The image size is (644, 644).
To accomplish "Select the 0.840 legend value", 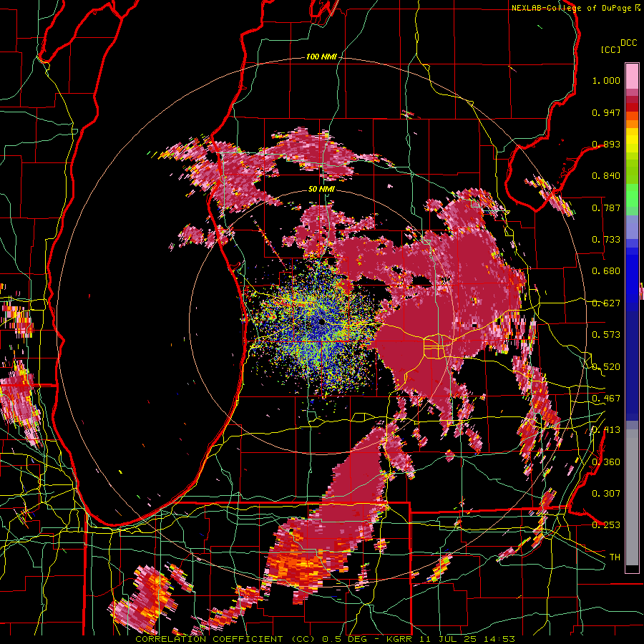I will point(606,176).
